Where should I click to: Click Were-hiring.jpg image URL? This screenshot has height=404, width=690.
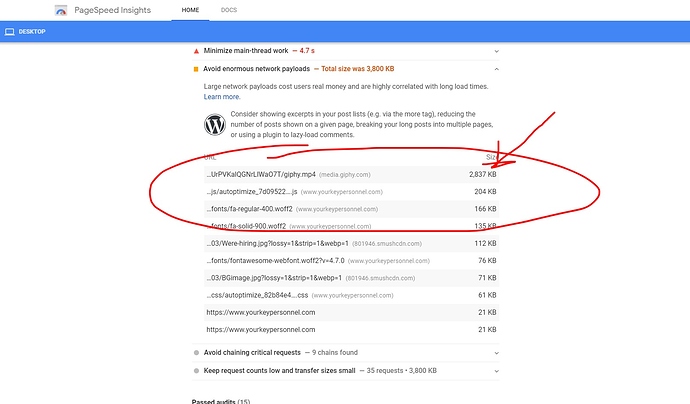[277, 243]
